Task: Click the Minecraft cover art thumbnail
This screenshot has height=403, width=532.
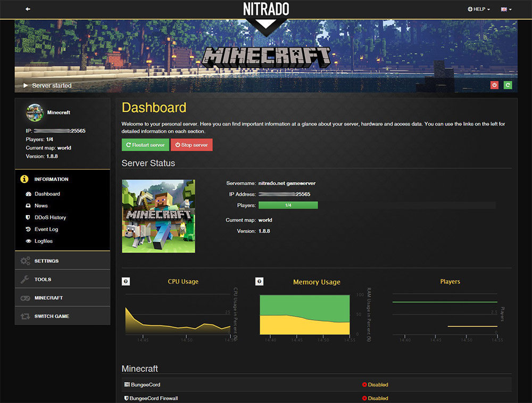Action: click(159, 216)
